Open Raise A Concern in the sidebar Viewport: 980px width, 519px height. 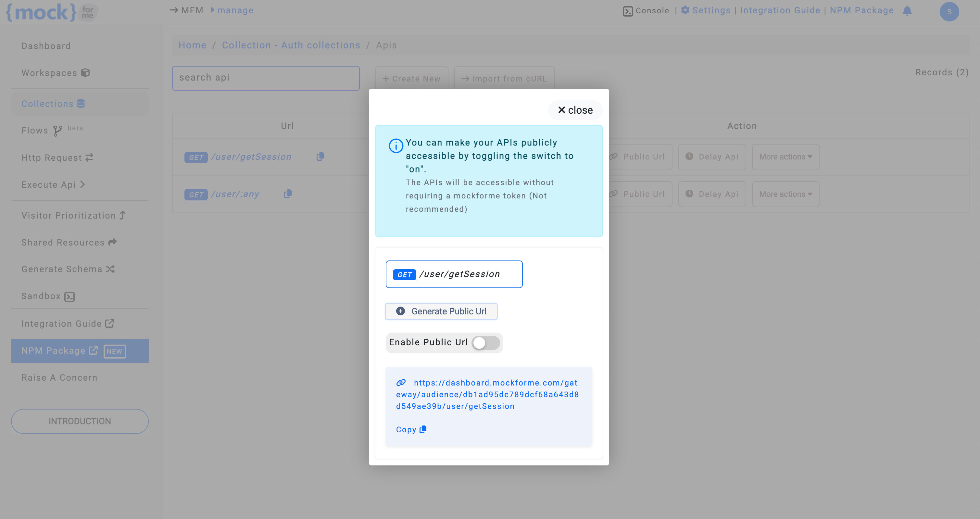59,378
